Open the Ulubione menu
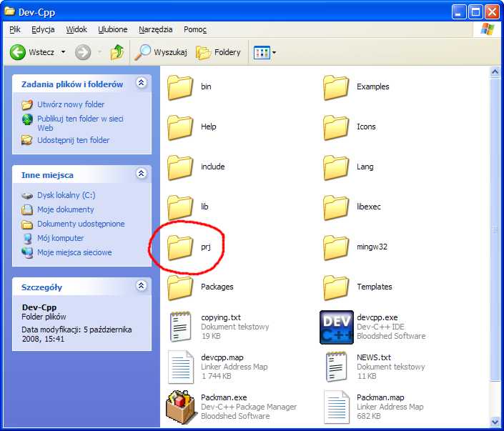Image resolution: width=504 pixels, height=431 pixels. pyautogui.click(x=112, y=29)
